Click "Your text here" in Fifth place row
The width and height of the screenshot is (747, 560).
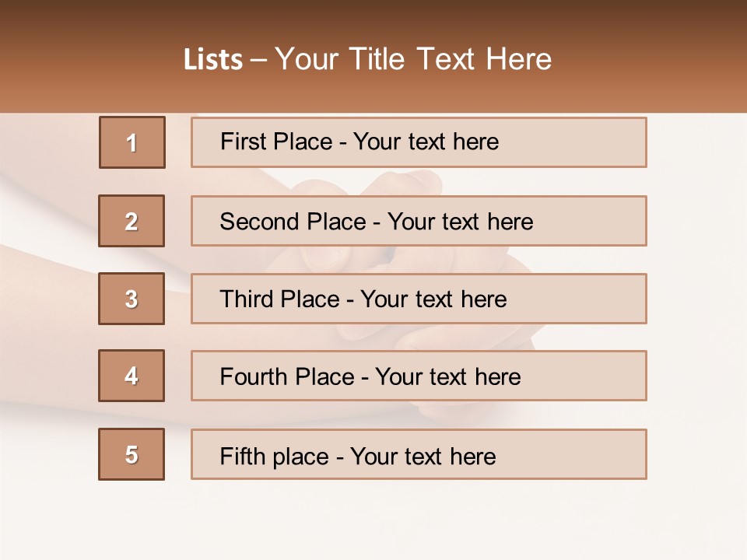(423, 456)
